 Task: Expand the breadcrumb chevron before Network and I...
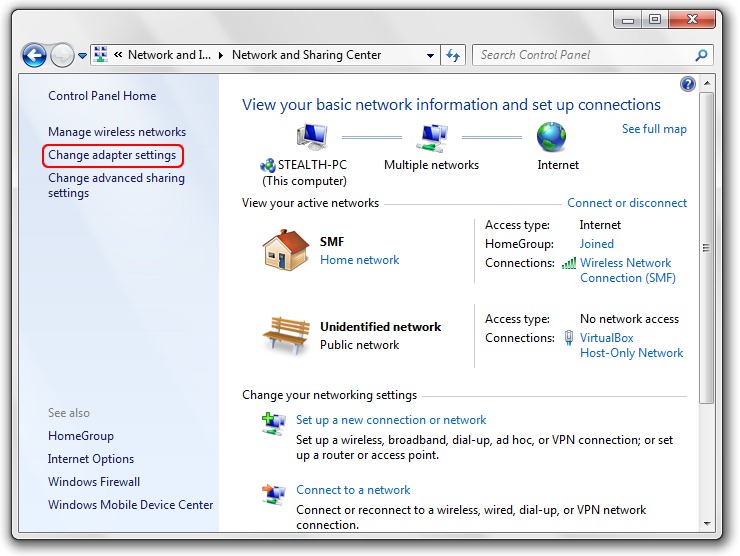pos(118,55)
